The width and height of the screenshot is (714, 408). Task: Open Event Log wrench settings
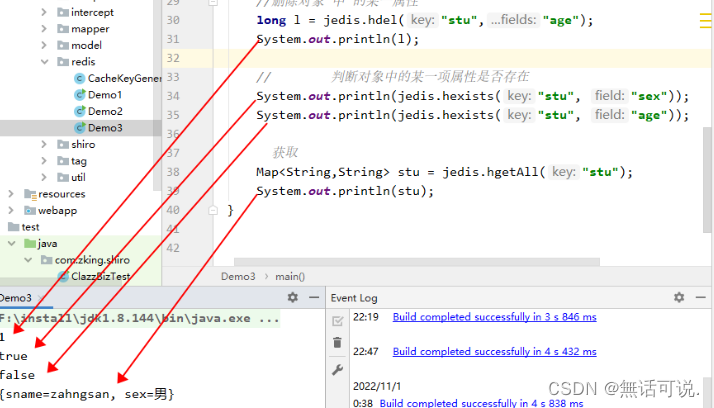[337, 370]
